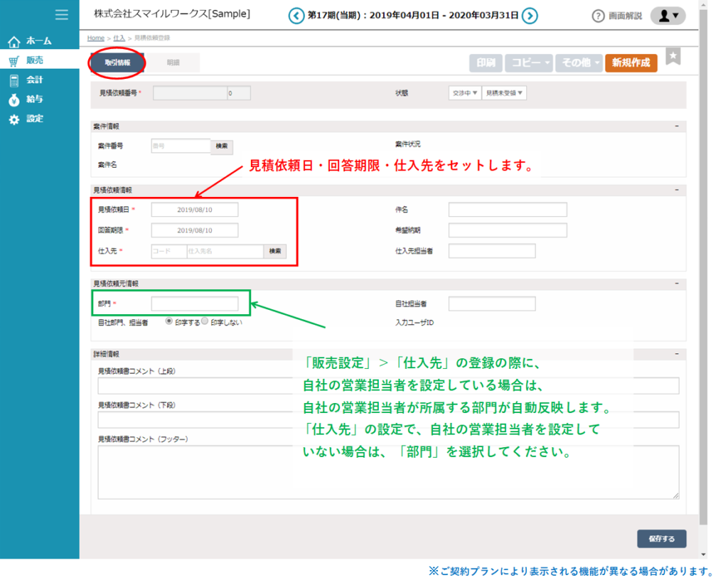Click the 保存する button

(661, 539)
